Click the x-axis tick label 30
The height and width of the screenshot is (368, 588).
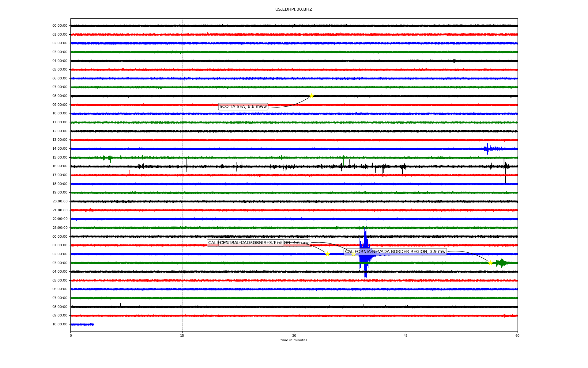[294, 335]
